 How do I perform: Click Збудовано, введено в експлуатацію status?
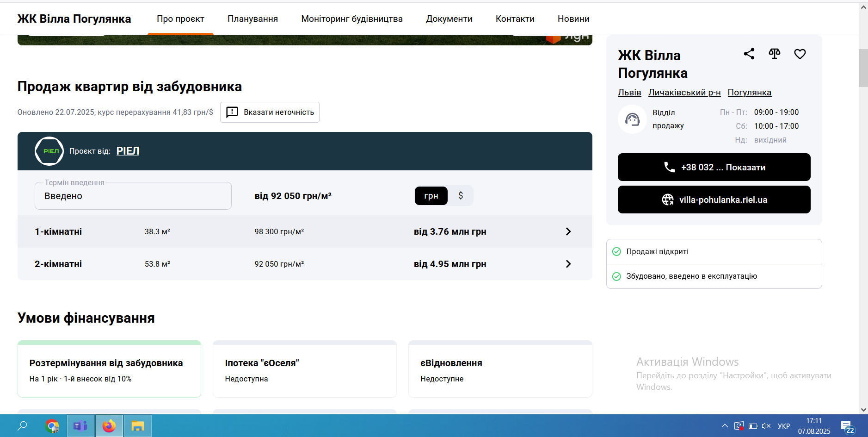pyautogui.click(x=692, y=276)
